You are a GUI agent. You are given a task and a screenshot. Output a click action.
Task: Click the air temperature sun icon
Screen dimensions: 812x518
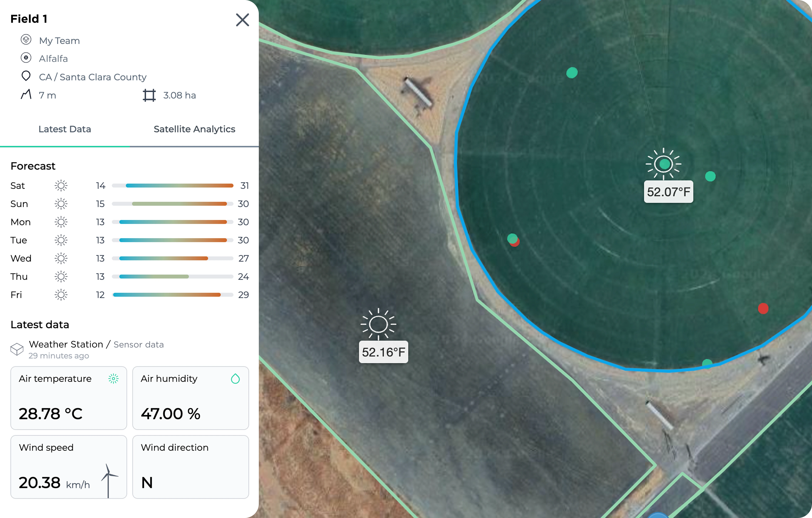click(x=113, y=379)
